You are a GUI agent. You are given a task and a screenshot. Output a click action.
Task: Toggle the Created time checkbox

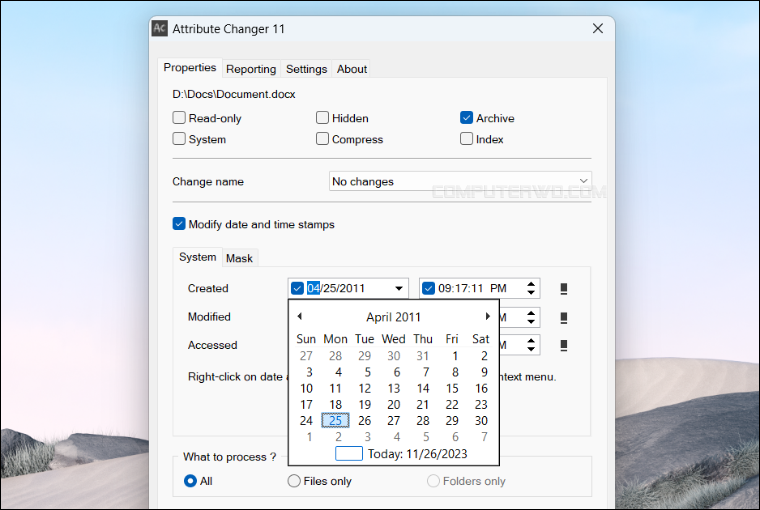click(428, 288)
